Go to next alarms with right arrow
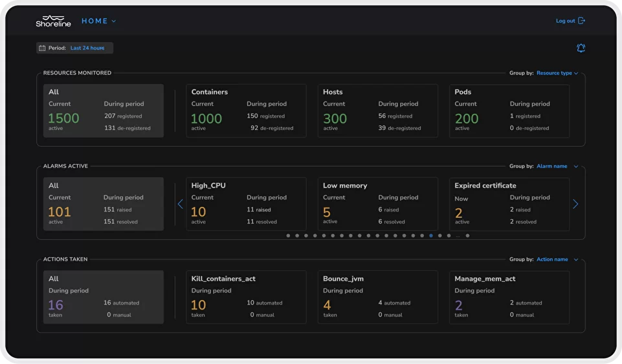622x364 pixels. click(x=575, y=204)
